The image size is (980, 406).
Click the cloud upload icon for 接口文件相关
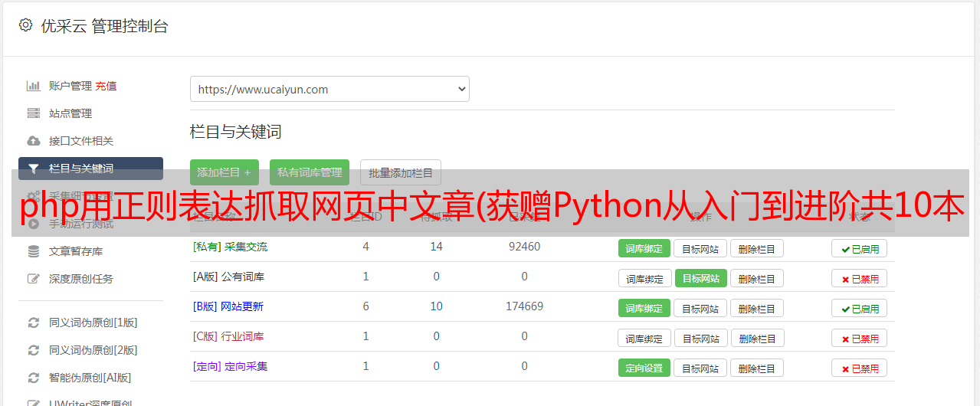[34, 141]
